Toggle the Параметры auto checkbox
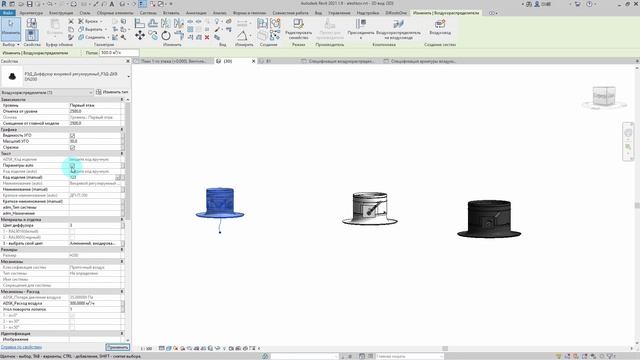This screenshot has height=360, width=640. 72,165
